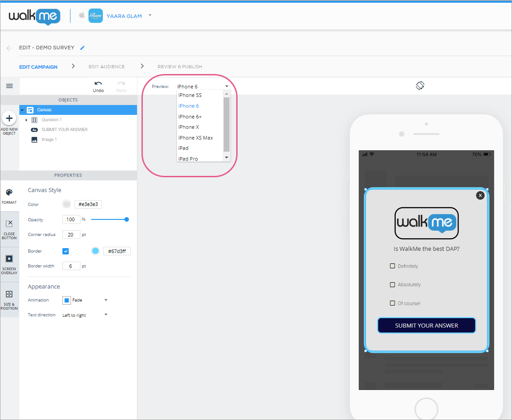512x420 pixels.
Task: Check the Definitely checkbox
Action: (x=393, y=266)
